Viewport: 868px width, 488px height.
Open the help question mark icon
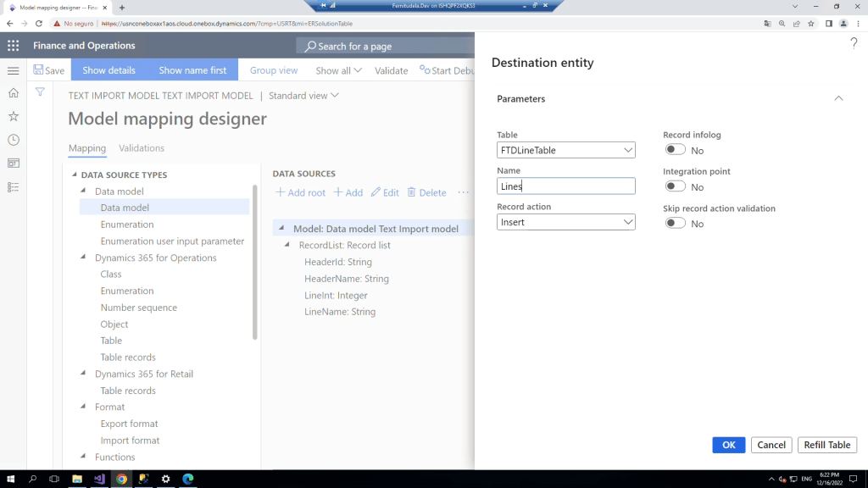[x=854, y=43]
